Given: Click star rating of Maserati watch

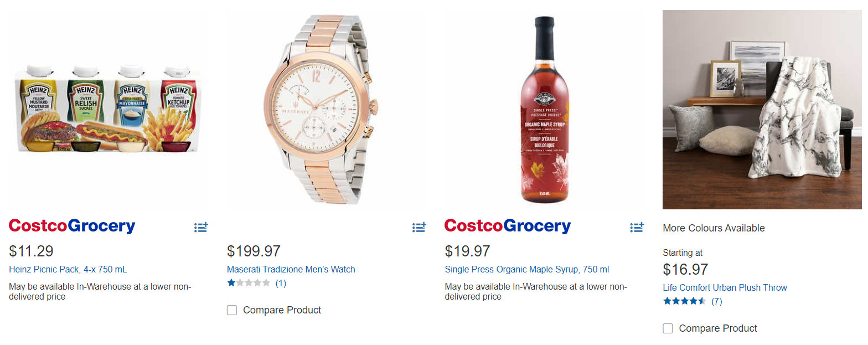Looking at the screenshot, I should pos(249,283).
